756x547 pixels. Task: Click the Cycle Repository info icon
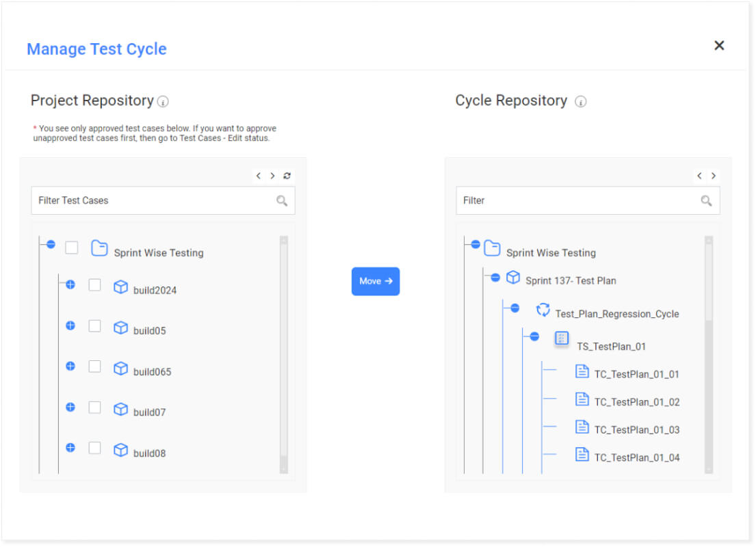tap(580, 102)
